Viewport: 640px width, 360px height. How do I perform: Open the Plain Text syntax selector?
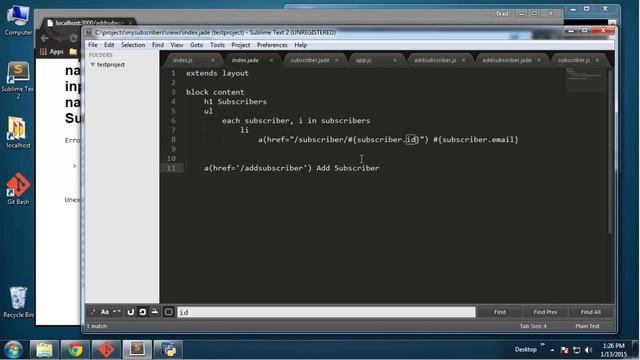pos(587,326)
